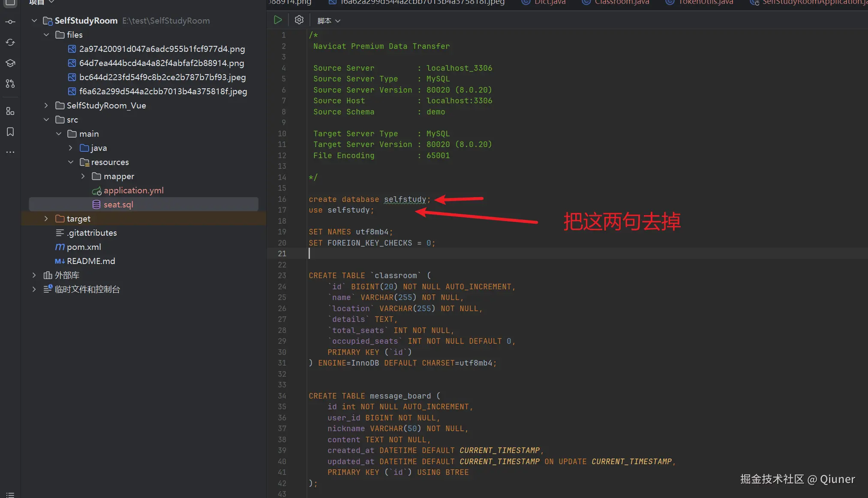Open pom.xml file
This screenshot has width=868, height=498.
coord(84,247)
